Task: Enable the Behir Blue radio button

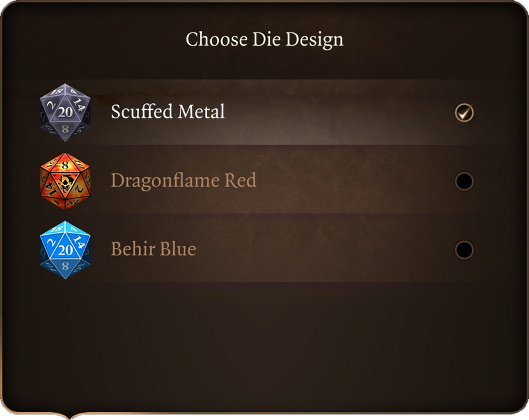Action: [464, 250]
